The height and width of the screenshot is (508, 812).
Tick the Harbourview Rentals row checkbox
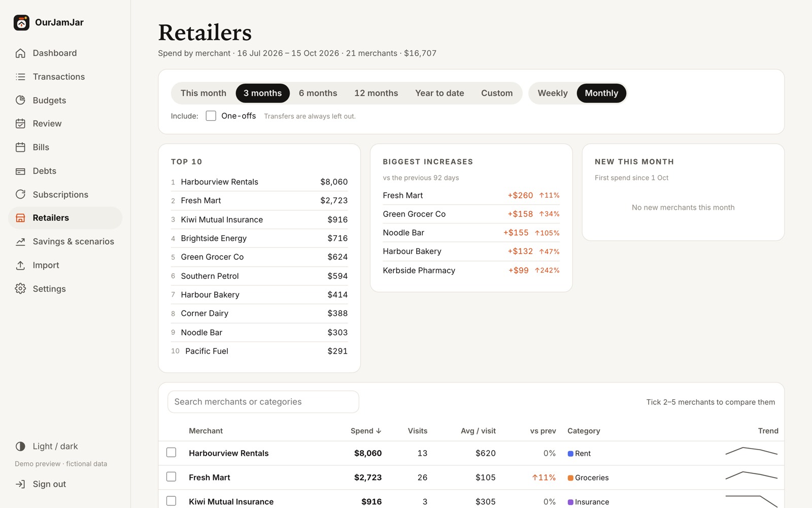(x=172, y=453)
